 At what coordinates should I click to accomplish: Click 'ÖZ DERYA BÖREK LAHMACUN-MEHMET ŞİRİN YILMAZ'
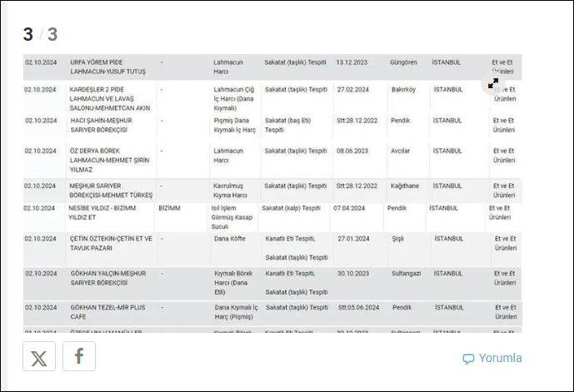109,160
